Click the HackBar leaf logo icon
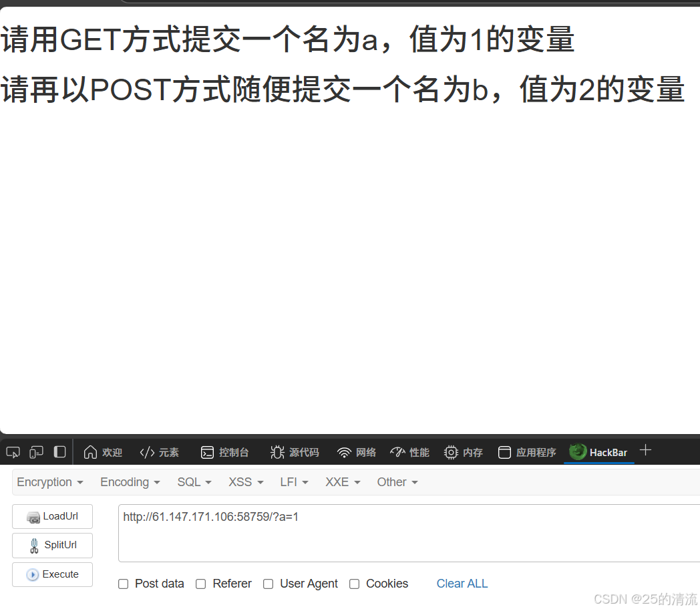 point(577,452)
